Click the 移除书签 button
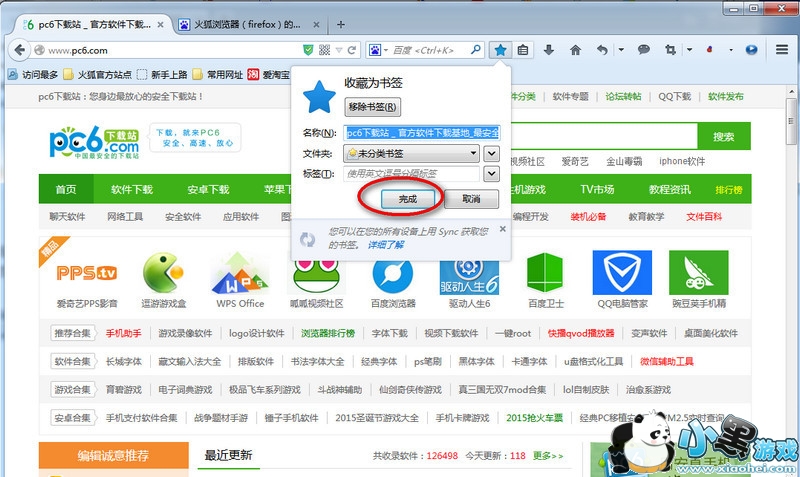800x477 pixels. point(372,107)
